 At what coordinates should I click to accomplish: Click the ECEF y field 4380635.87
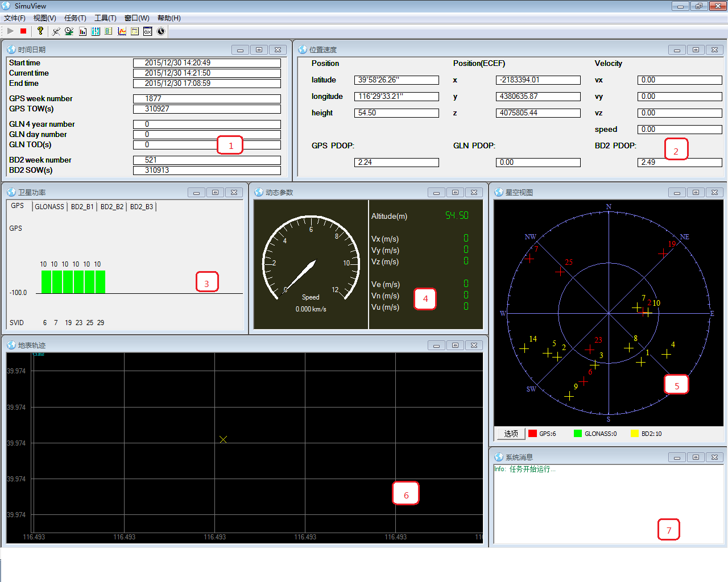tap(538, 97)
